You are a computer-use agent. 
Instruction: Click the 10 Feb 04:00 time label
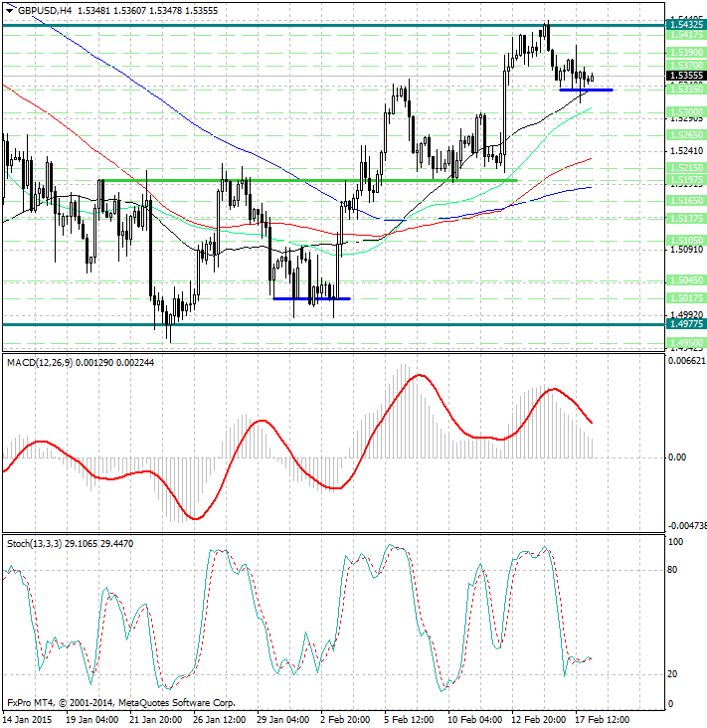point(475,720)
